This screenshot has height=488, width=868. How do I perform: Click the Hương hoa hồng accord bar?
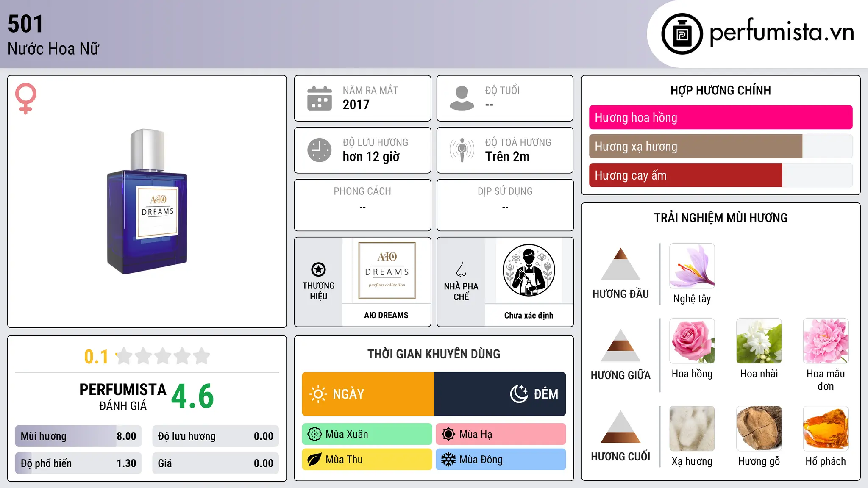(x=721, y=117)
